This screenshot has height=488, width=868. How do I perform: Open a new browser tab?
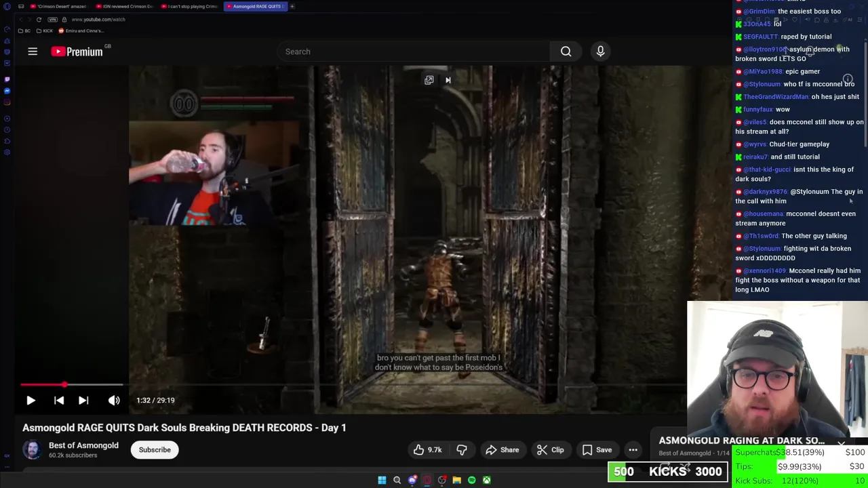click(292, 6)
